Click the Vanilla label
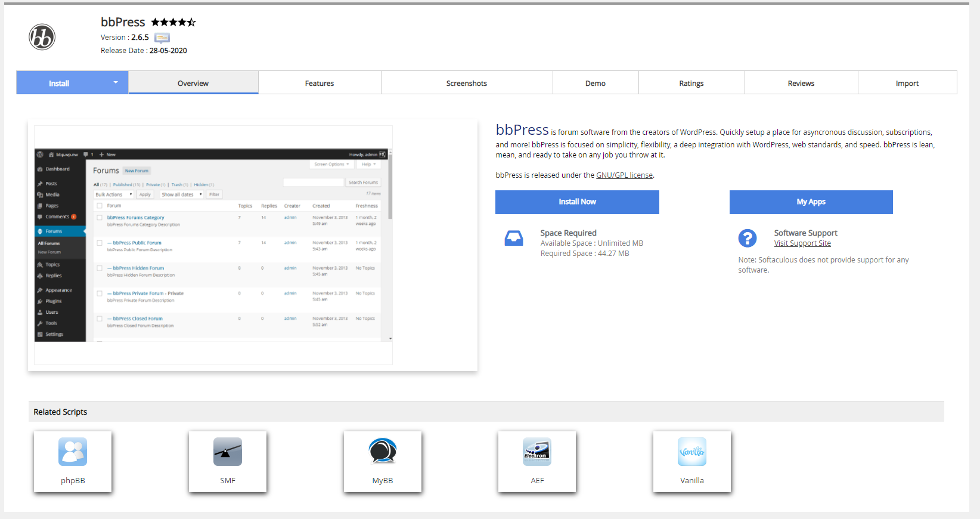The image size is (980, 519). [x=692, y=480]
